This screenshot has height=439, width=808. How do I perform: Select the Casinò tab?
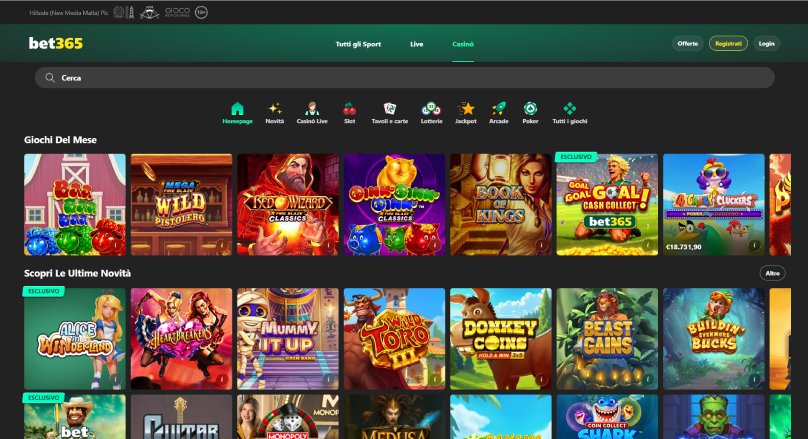point(463,44)
